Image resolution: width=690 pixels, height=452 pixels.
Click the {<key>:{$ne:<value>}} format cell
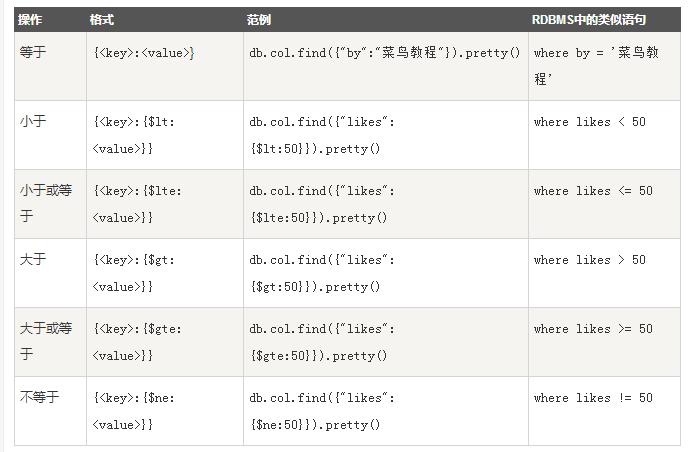point(165,411)
